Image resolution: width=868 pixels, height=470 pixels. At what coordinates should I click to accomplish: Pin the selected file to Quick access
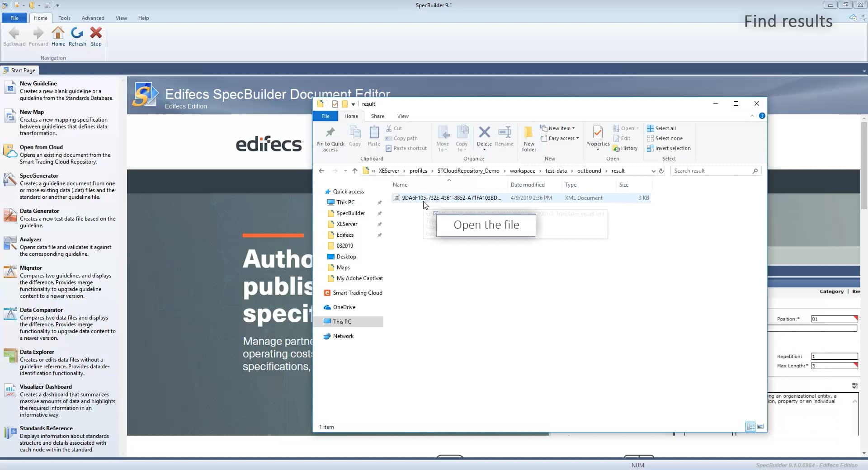(x=330, y=138)
